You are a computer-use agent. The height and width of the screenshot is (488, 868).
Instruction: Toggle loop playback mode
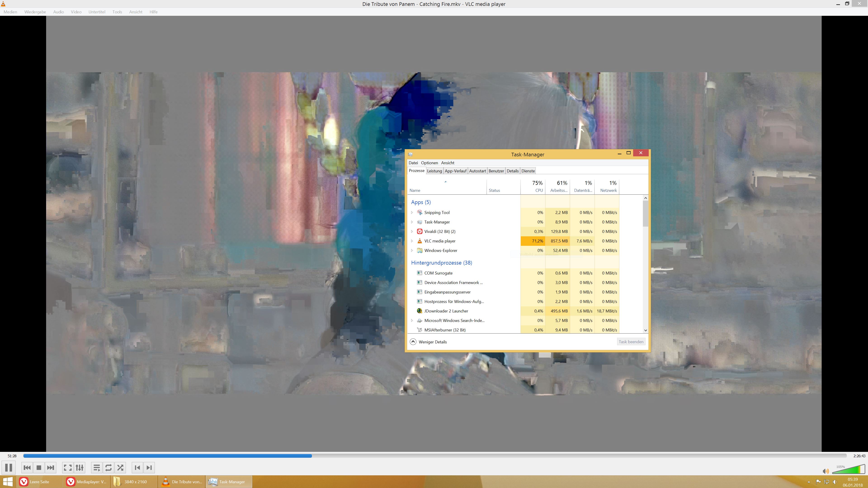pyautogui.click(x=108, y=467)
